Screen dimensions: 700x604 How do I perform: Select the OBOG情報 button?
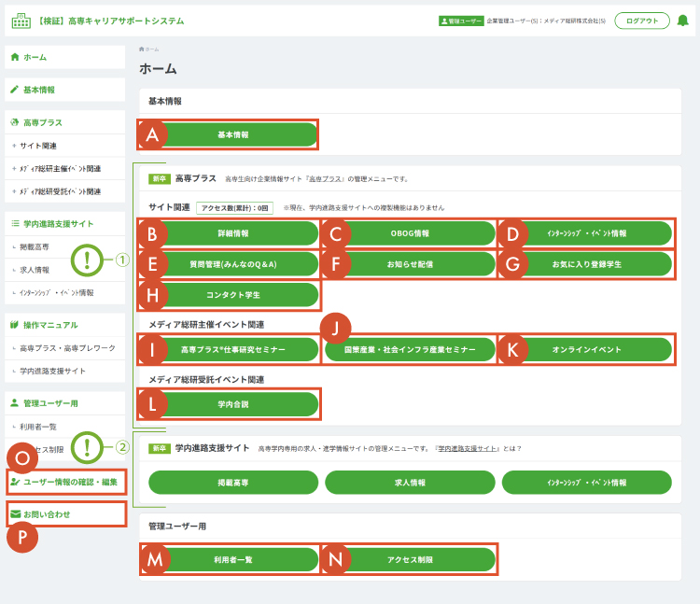coord(409,233)
